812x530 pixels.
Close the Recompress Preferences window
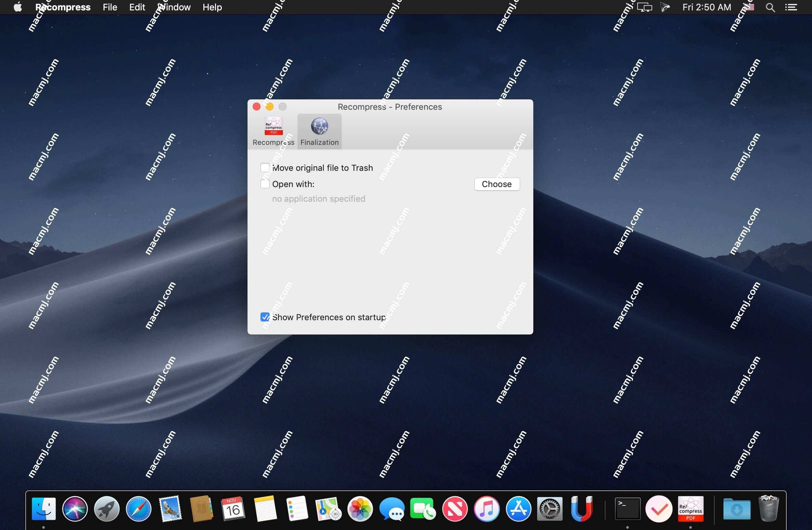pyautogui.click(x=257, y=107)
